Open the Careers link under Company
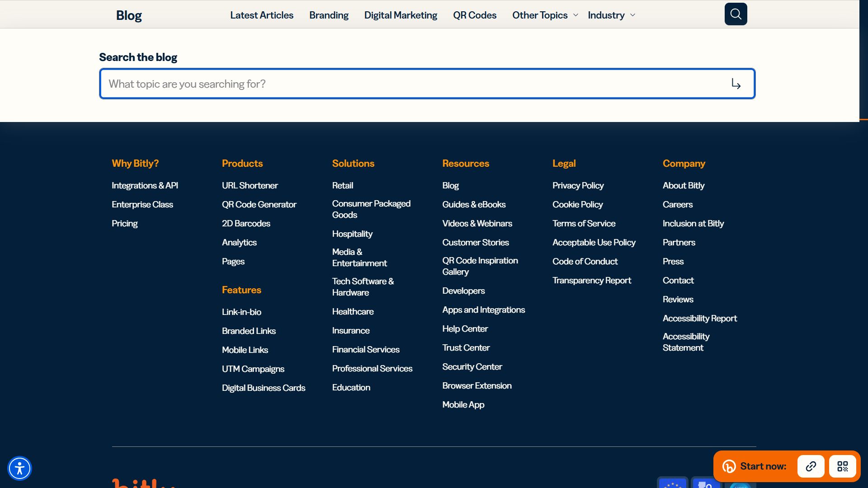868x488 pixels. tap(677, 204)
